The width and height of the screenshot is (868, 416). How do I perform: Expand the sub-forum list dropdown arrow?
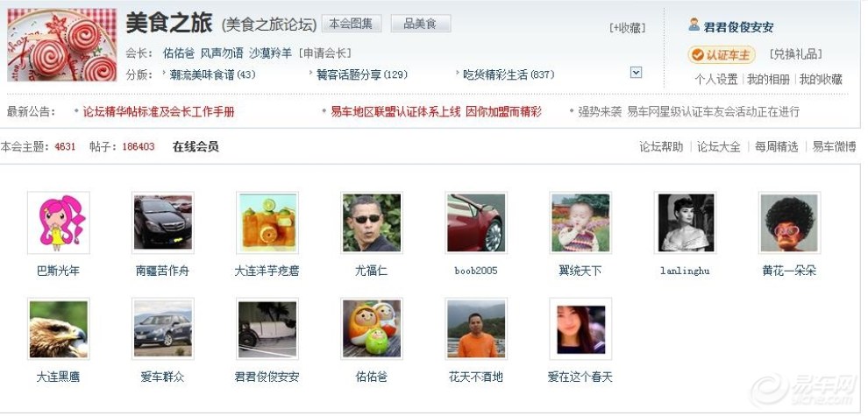point(636,73)
